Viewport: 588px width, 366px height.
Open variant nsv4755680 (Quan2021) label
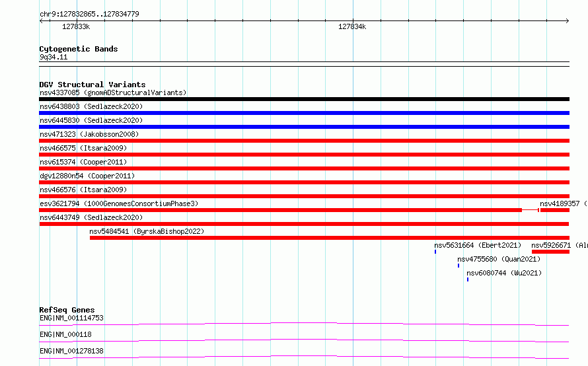click(x=499, y=259)
